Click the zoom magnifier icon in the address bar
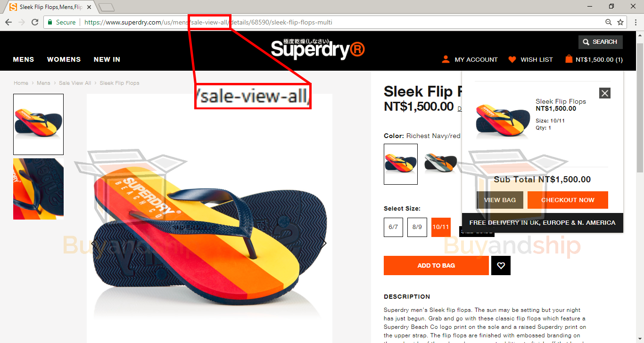The width and height of the screenshot is (644, 343). [609, 22]
